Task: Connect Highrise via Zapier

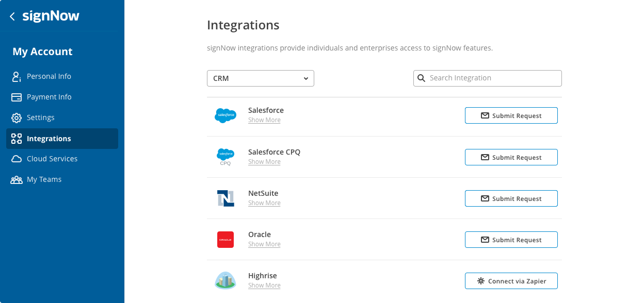Action: [x=511, y=280]
